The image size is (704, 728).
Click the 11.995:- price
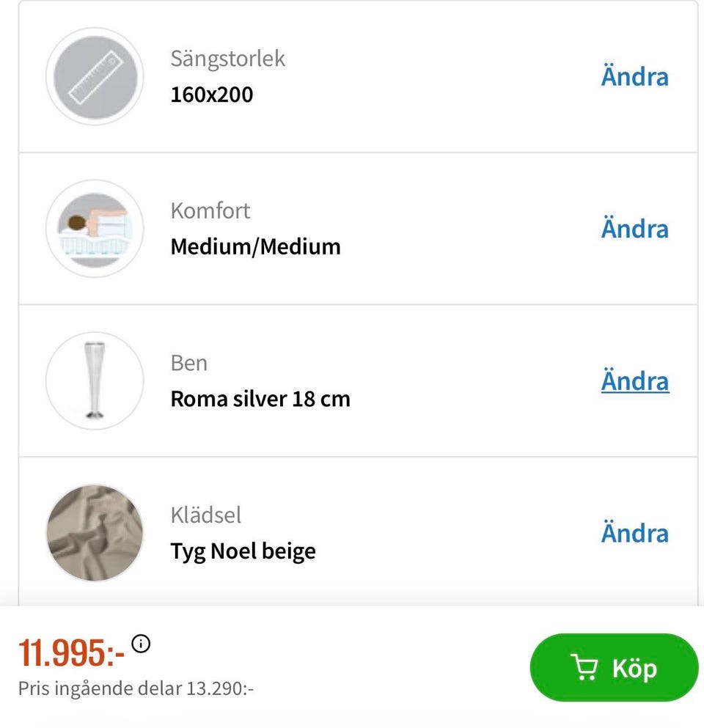71,652
